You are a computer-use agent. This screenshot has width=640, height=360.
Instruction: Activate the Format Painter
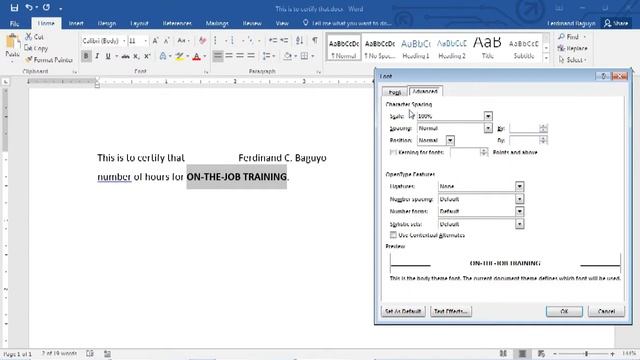[49, 60]
